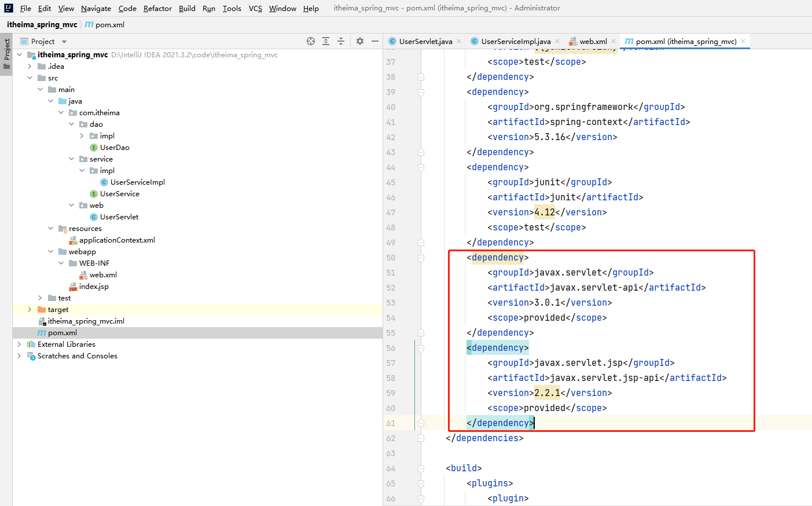Collapse the main folder
Screen dimensions: 812x506
[x=41, y=90]
